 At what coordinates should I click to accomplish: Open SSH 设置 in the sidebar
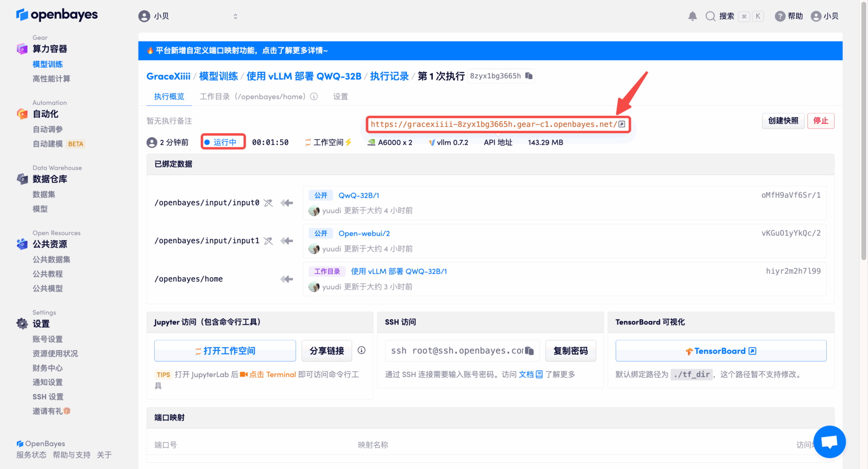[x=48, y=397]
